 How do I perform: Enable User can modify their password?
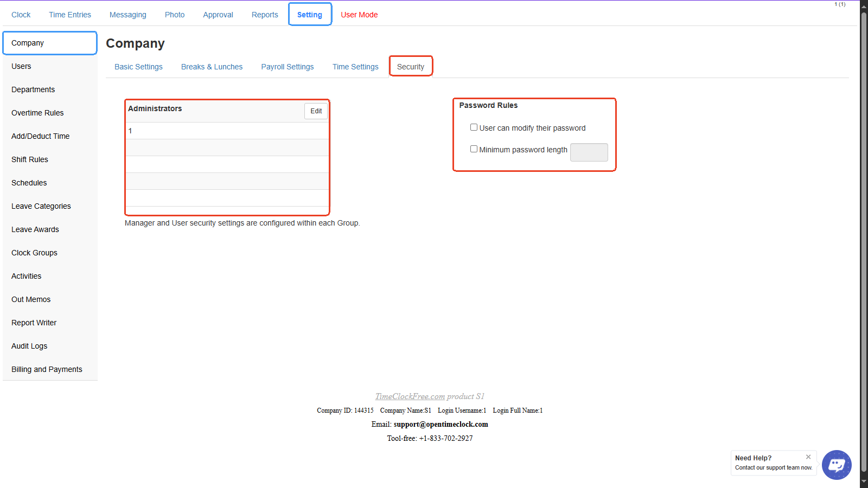[x=474, y=127]
